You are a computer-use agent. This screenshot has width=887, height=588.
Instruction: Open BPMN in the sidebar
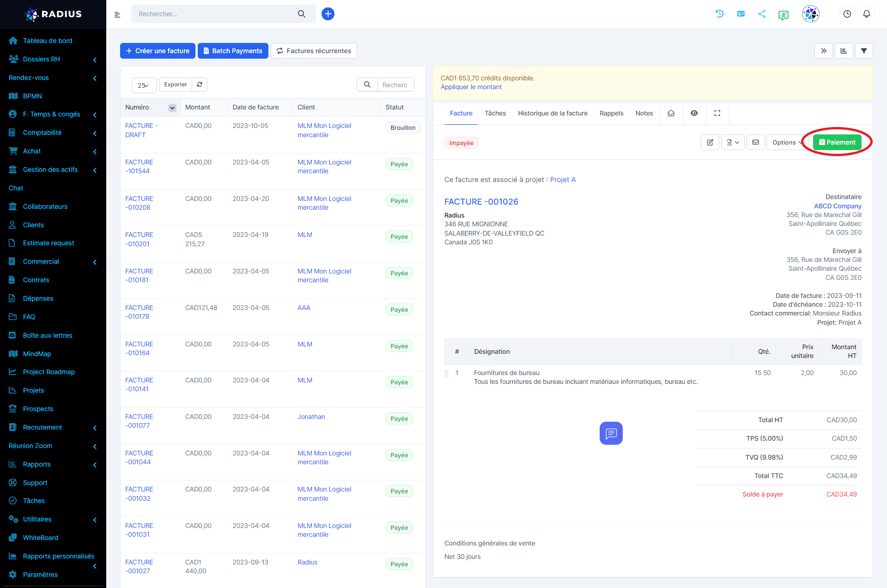coord(32,96)
